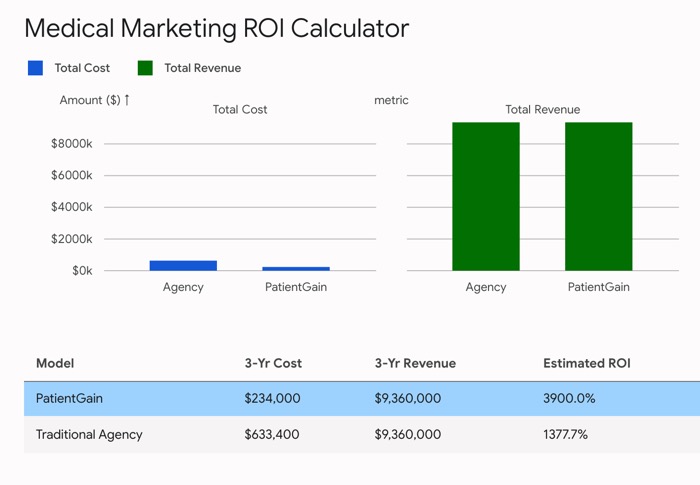Click 'PatientGain' label under Total Cost chart

[296, 287]
